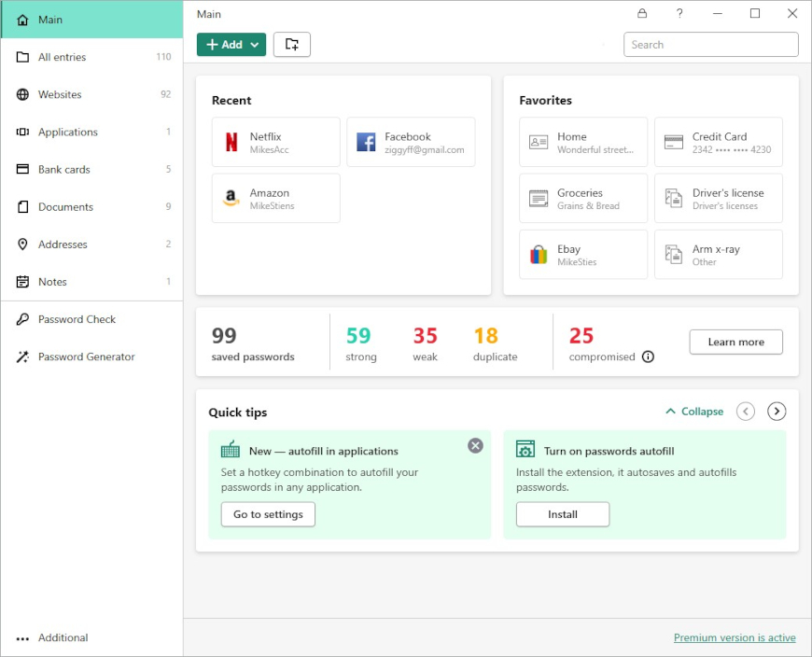The width and height of the screenshot is (812, 657).
Task: Open the Password Check tool
Action: coord(77,319)
